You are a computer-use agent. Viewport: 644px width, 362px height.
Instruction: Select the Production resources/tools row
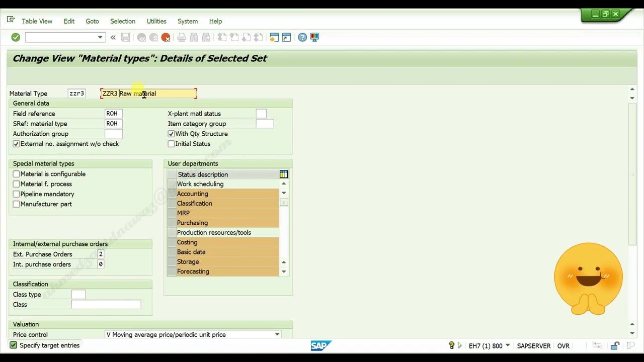coord(223,233)
